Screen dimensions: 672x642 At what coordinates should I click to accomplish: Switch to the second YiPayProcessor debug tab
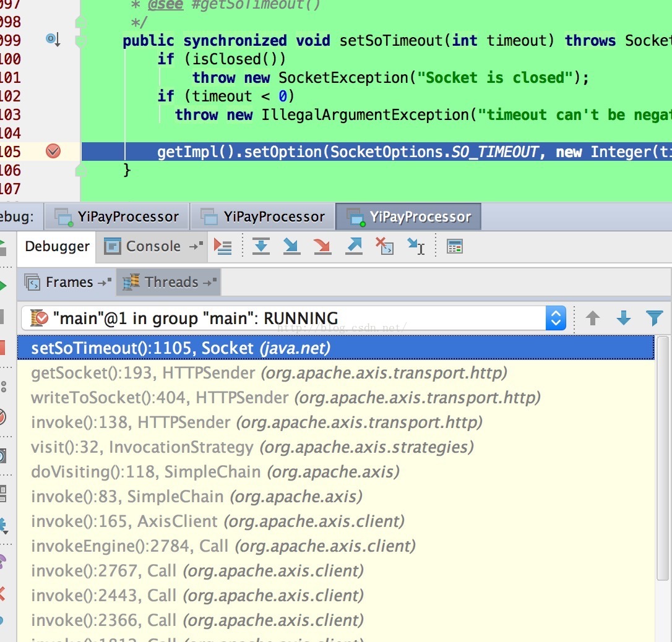(x=263, y=216)
